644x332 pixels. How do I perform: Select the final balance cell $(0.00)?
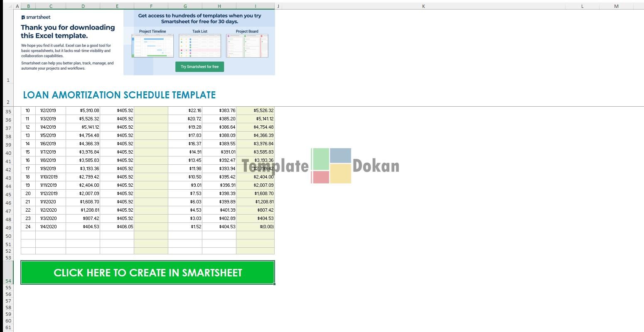[255, 227]
